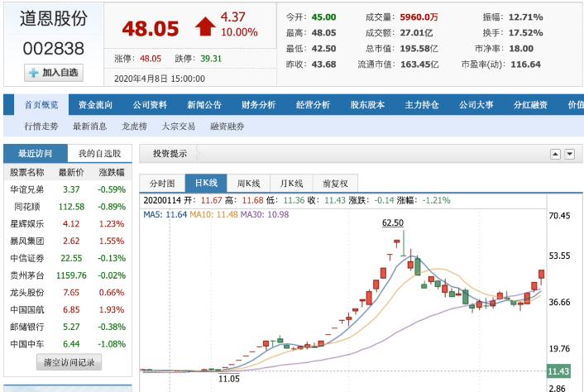Click the 62.50 peak label on chart

point(393,222)
